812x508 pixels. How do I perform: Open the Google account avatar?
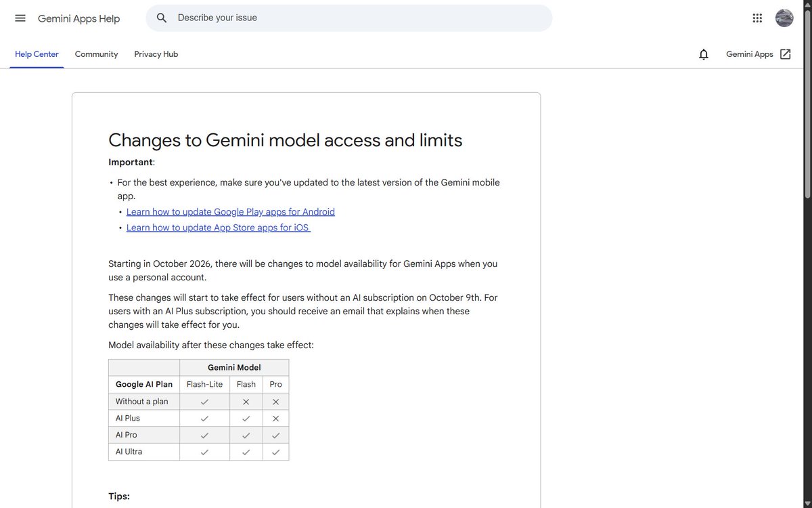[x=784, y=18]
